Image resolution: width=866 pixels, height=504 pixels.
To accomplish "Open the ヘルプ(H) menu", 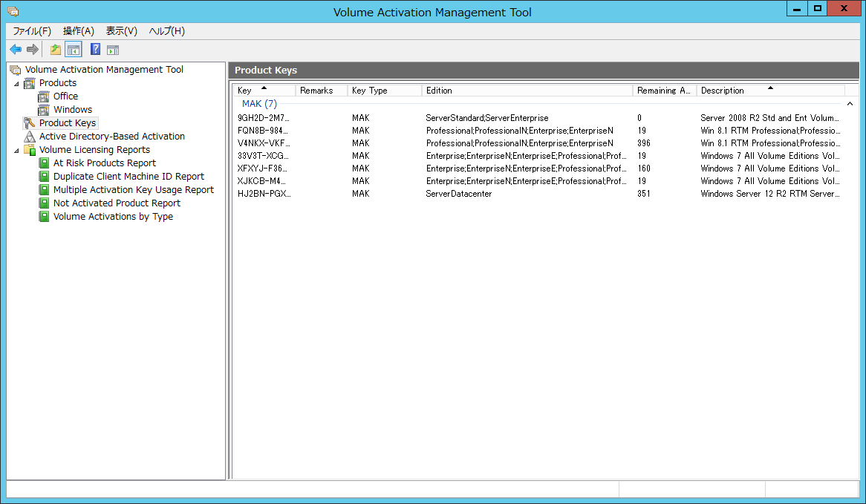I will 167,31.
